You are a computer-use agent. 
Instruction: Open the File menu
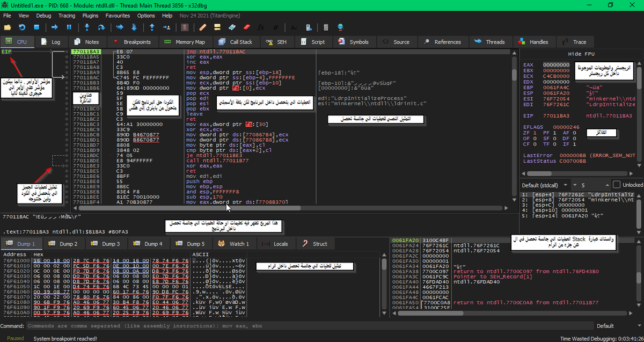point(8,16)
